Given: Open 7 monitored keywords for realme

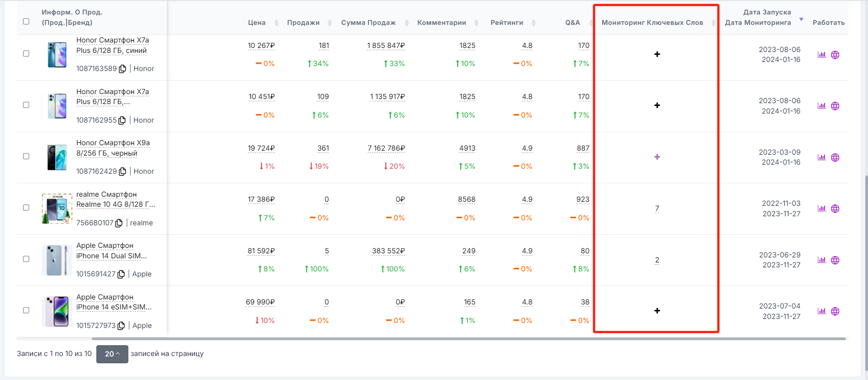Looking at the screenshot, I should 657,209.
